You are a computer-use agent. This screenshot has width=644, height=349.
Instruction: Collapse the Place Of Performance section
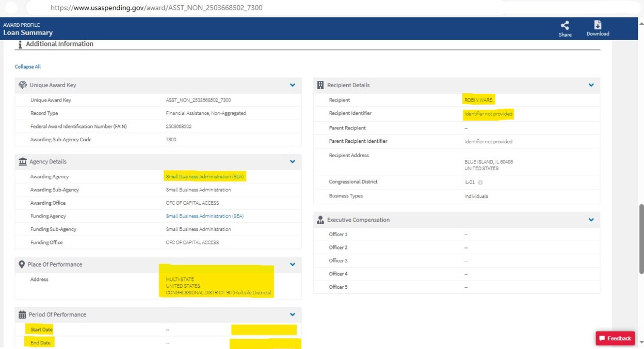[293, 264]
